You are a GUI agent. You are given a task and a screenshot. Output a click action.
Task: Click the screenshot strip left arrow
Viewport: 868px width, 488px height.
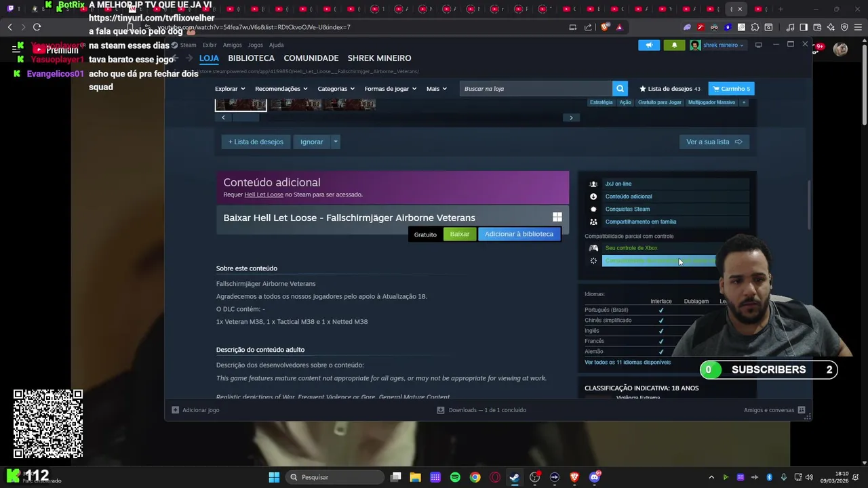[223, 117]
